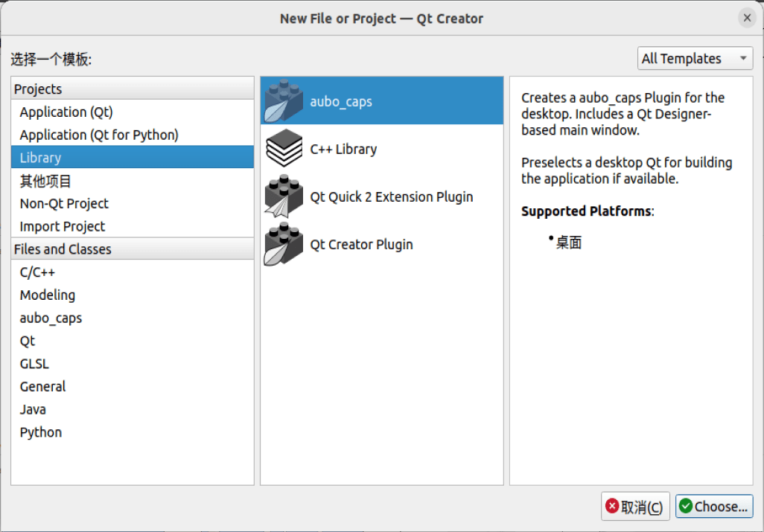Select aubo_caps under Files and Classes
Image resolution: width=764 pixels, height=532 pixels.
(133, 318)
